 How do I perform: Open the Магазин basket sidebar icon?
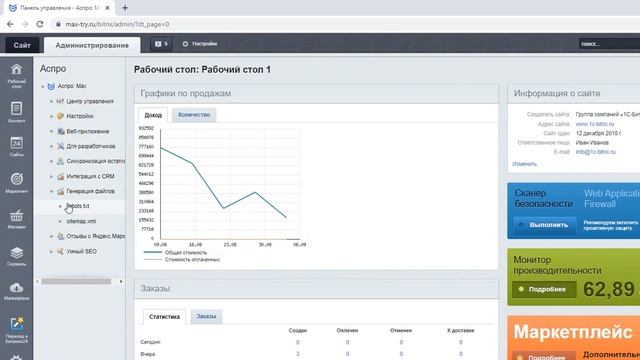16,219
